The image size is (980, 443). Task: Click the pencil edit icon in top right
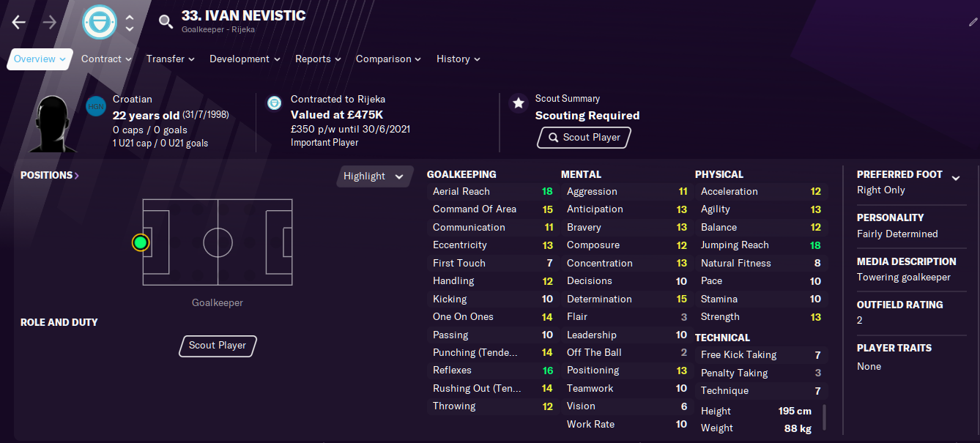pos(973,21)
